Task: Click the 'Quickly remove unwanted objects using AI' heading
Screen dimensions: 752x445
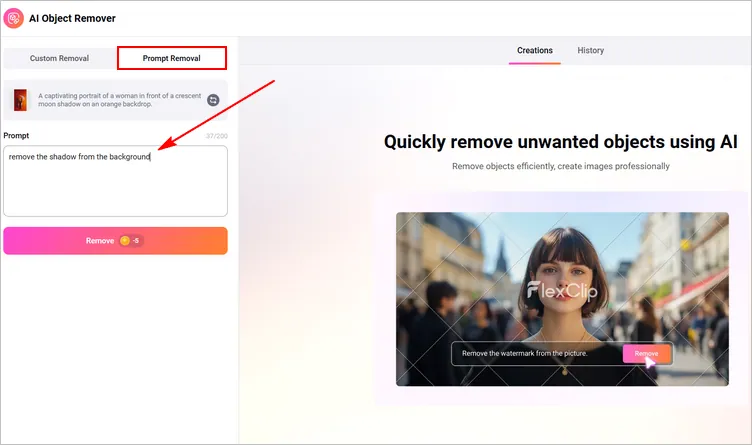Action: [561, 142]
